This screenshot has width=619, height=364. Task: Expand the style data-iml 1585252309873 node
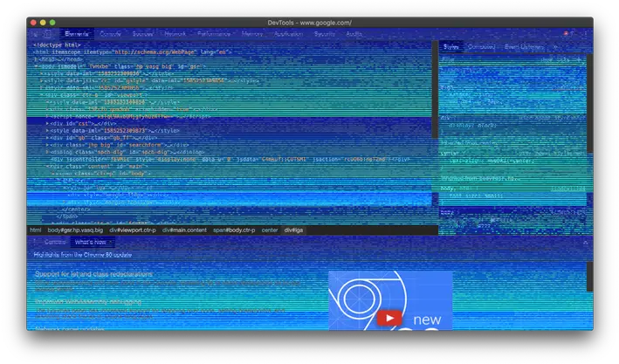tap(47, 131)
